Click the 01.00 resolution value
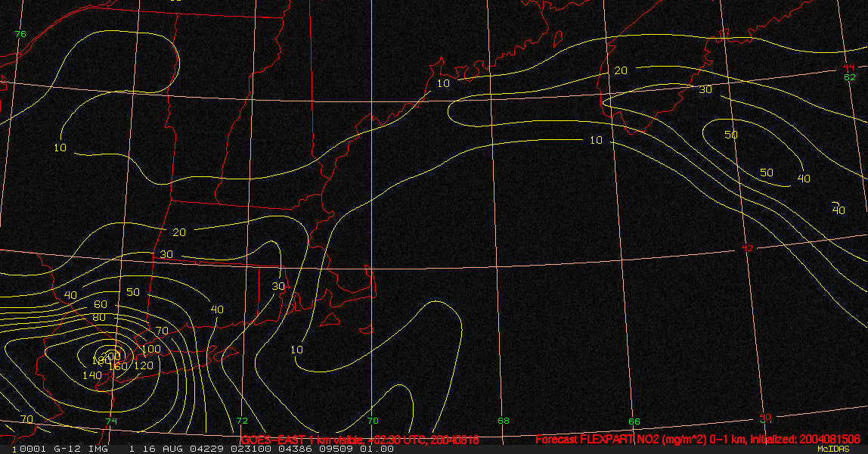The width and height of the screenshot is (868, 454). (x=377, y=449)
